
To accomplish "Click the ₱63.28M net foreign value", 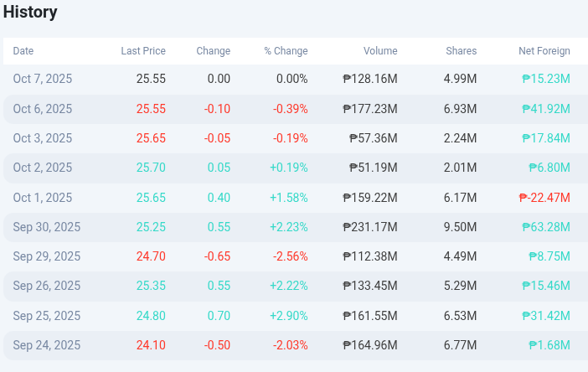I will [545, 227].
